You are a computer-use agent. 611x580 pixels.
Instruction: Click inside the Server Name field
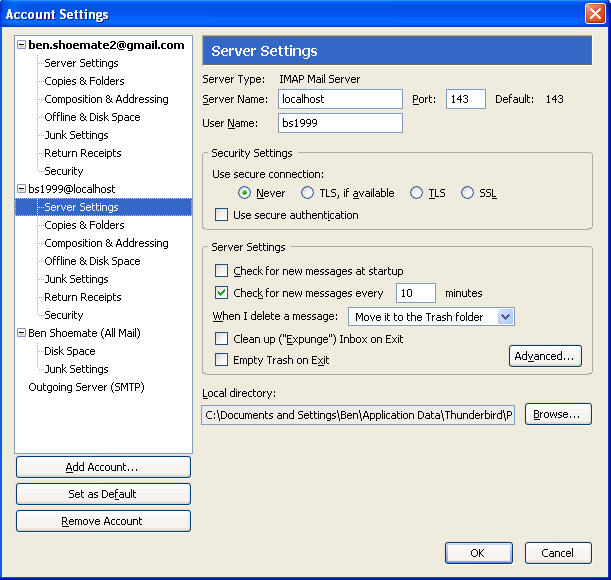click(340, 99)
